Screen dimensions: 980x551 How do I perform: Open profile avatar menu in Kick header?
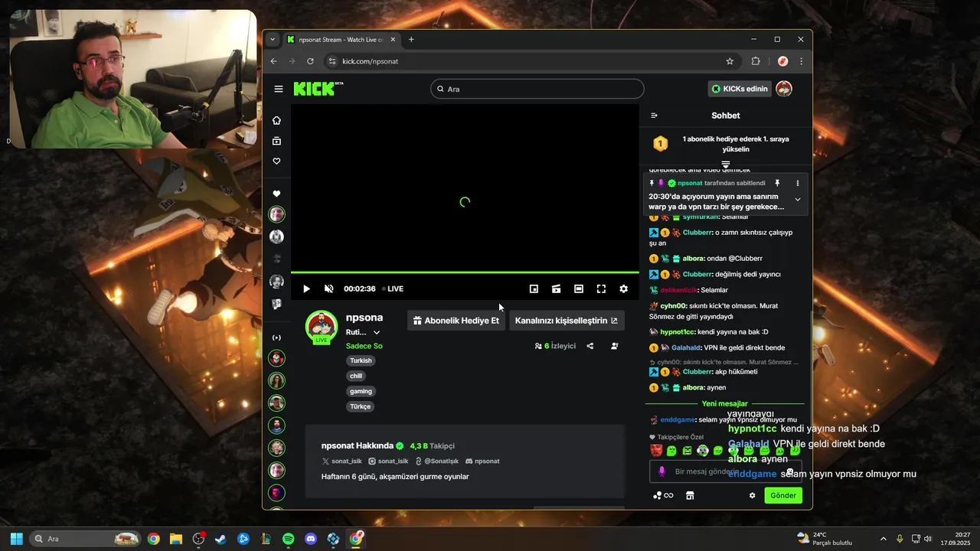point(784,89)
